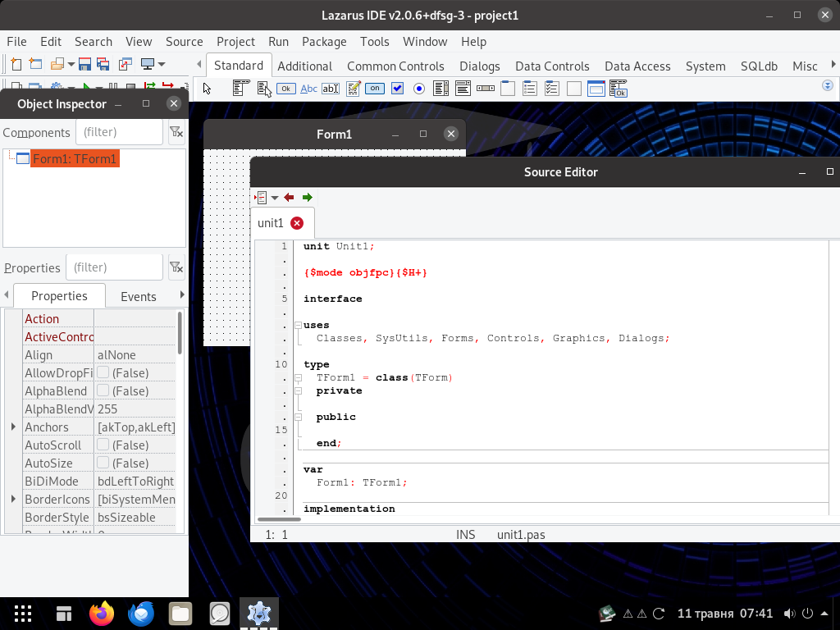This screenshot has height=630, width=840.
Task: Open the Project menu
Action: pyautogui.click(x=235, y=42)
